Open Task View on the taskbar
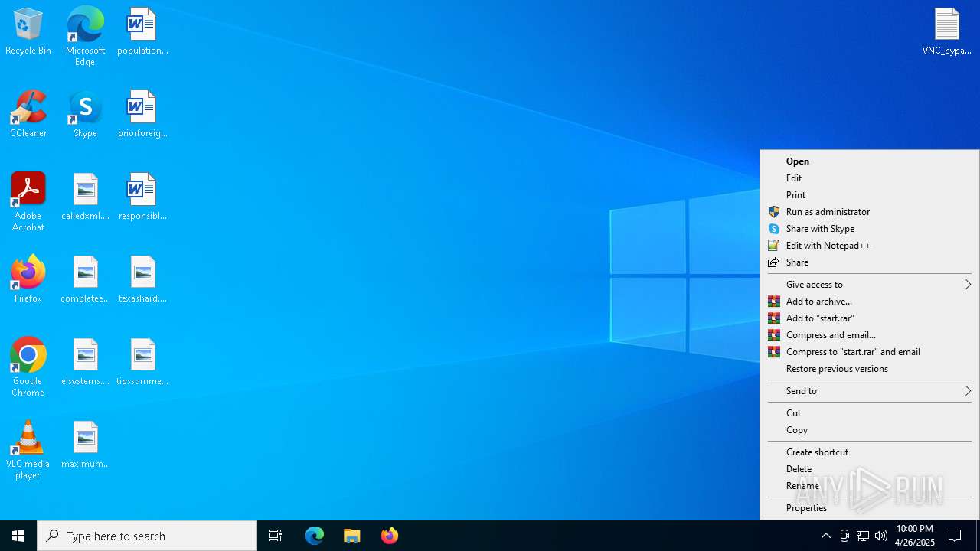The image size is (980, 551). (x=276, y=536)
